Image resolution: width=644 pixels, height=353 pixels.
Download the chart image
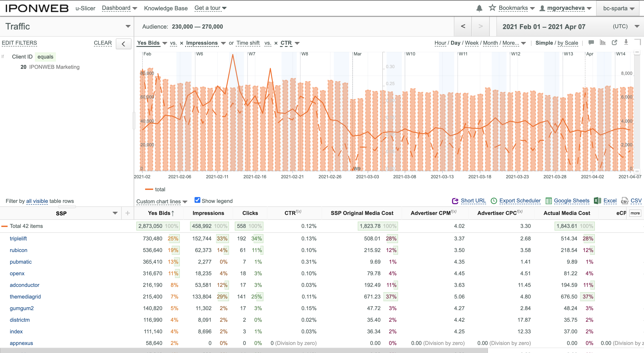626,42
